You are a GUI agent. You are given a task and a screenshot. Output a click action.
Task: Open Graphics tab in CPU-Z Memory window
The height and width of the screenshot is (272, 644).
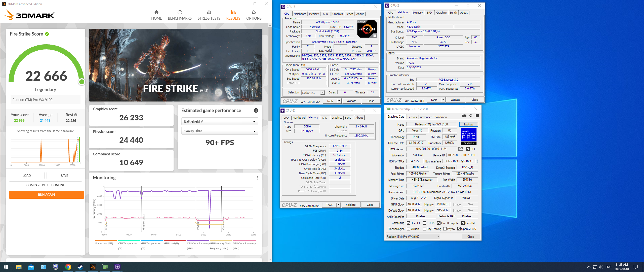click(337, 118)
